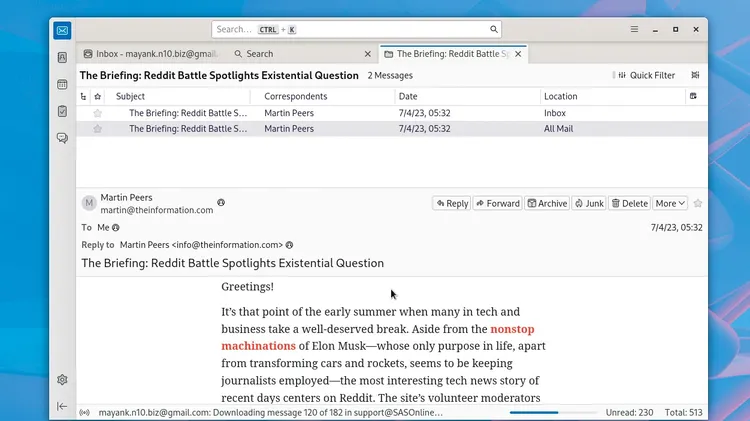This screenshot has width=750, height=421.
Task: Archive the message
Action: pyautogui.click(x=547, y=203)
